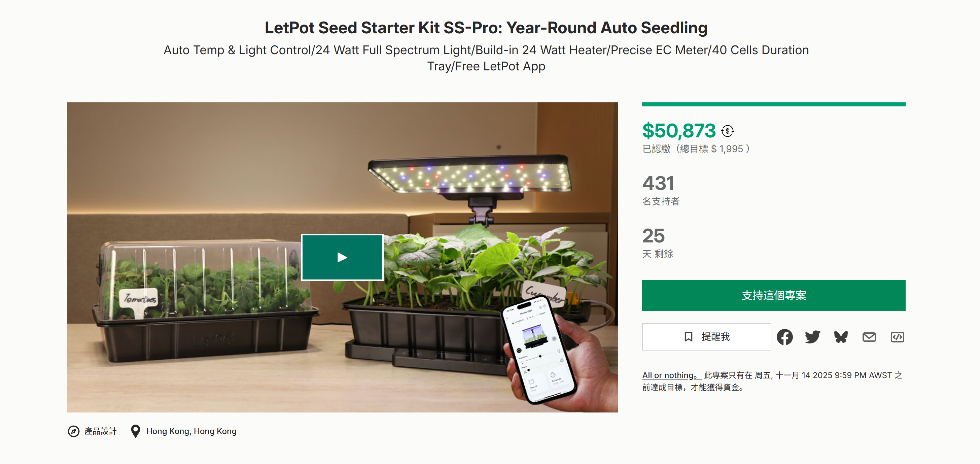This screenshot has height=464, width=980.
Task: Click the compass icon beside 產品設計
Action: tap(73, 431)
